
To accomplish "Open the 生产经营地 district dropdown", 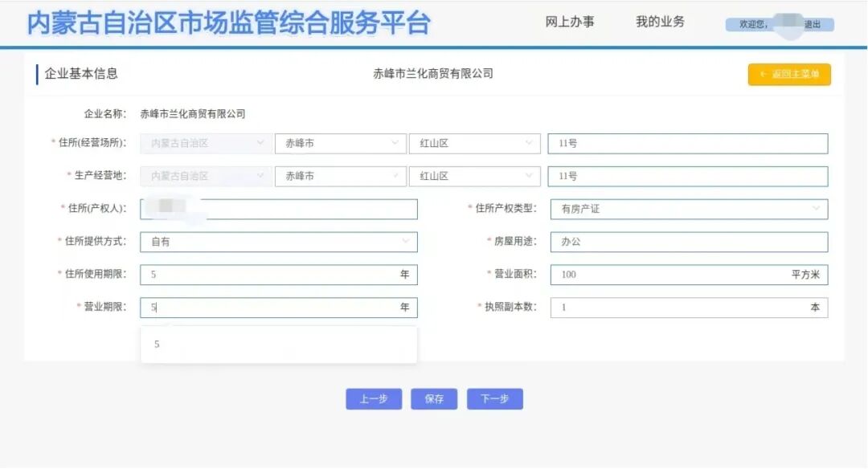I will click(474, 176).
